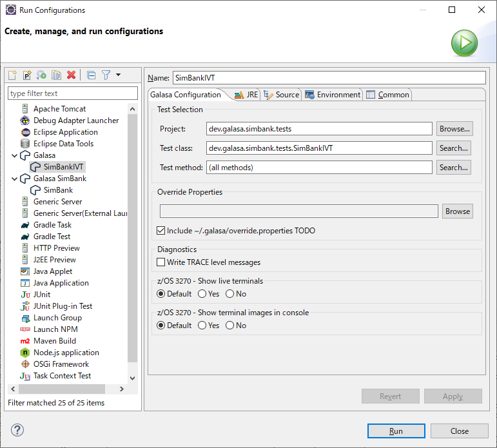Collapse all configuration tree items

92,75
